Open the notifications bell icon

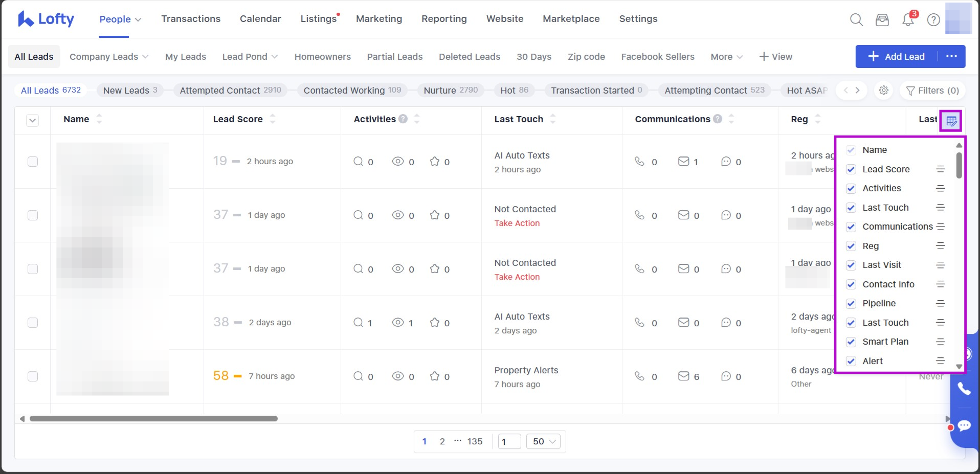[x=908, y=20]
